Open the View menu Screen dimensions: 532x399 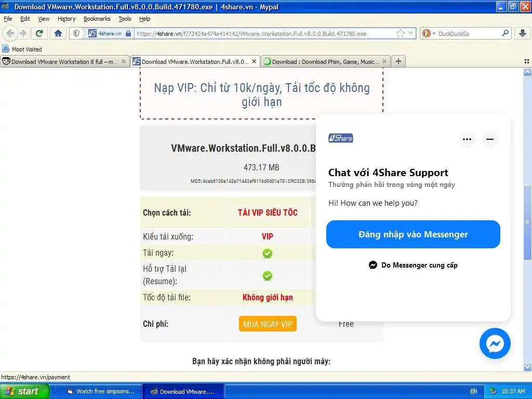coord(44,19)
